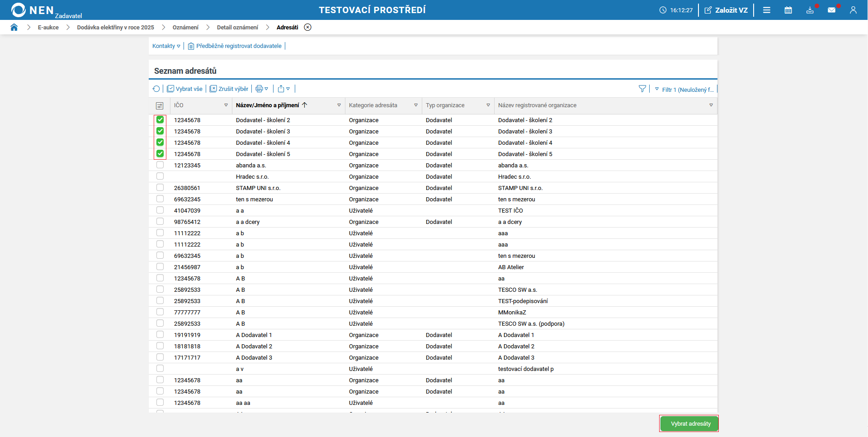Open the user profile icon

coord(853,10)
